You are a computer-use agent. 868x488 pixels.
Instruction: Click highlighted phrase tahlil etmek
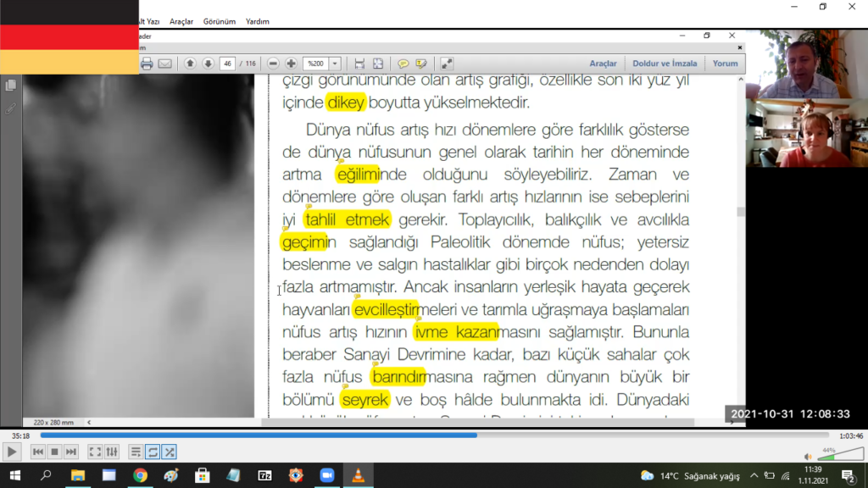(347, 219)
